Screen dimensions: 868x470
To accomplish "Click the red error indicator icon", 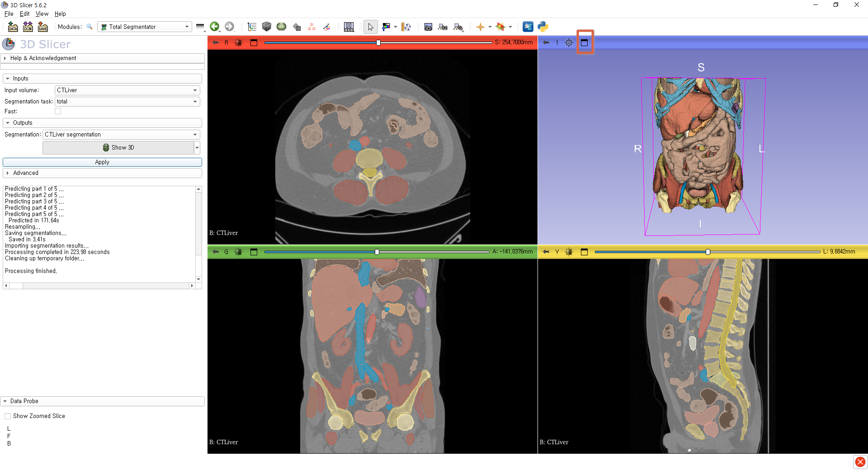I will pyautogui.click(x=860, y=462).
